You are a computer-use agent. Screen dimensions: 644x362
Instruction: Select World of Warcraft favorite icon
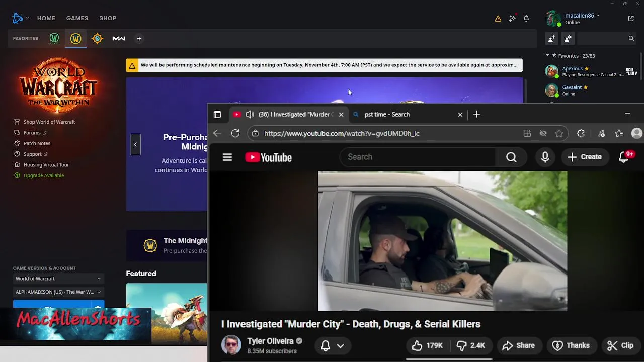76,38
